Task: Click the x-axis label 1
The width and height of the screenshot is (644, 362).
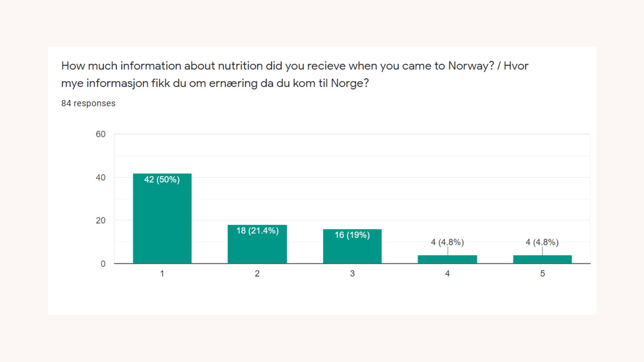Action: pyautogui.click(x=162, y=274)
